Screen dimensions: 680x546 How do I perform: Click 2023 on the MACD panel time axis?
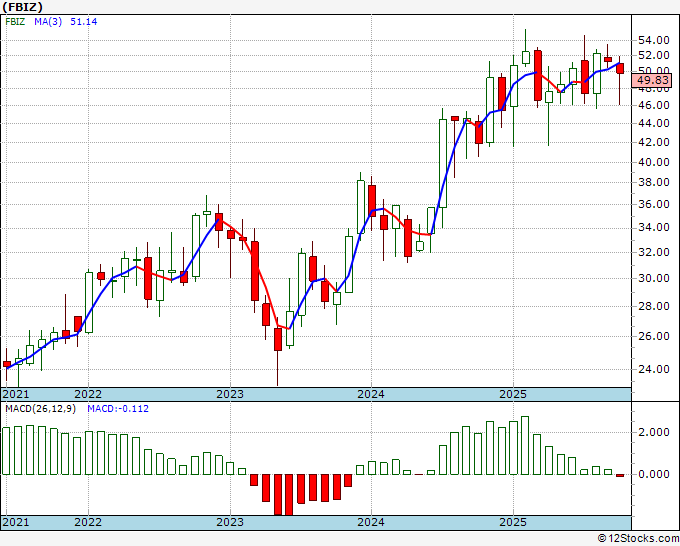[230, 522]
